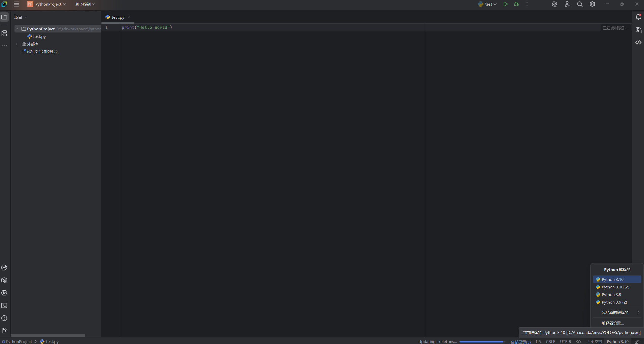The width and height of the screenshot is (644, 344).
Task: Toggle the Project tool window folder icon
Action: click(x=4, y=17)
